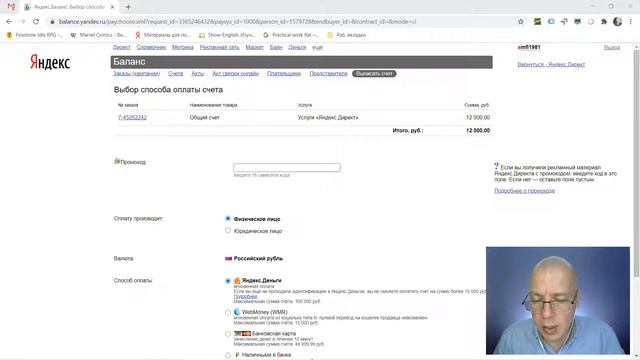
Task: Click the bank card logos icon
Action: click(242, 333)
